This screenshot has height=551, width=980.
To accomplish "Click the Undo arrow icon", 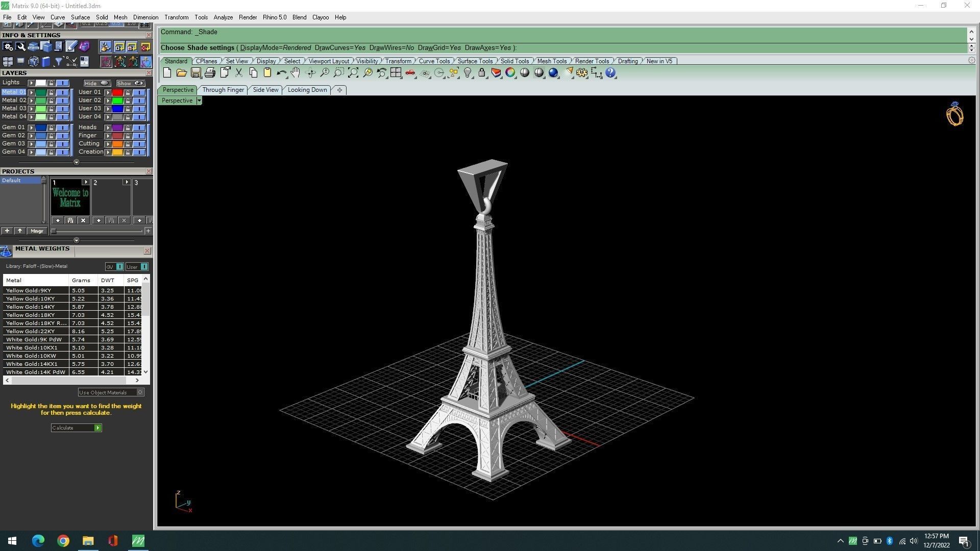I will (281, 73).
